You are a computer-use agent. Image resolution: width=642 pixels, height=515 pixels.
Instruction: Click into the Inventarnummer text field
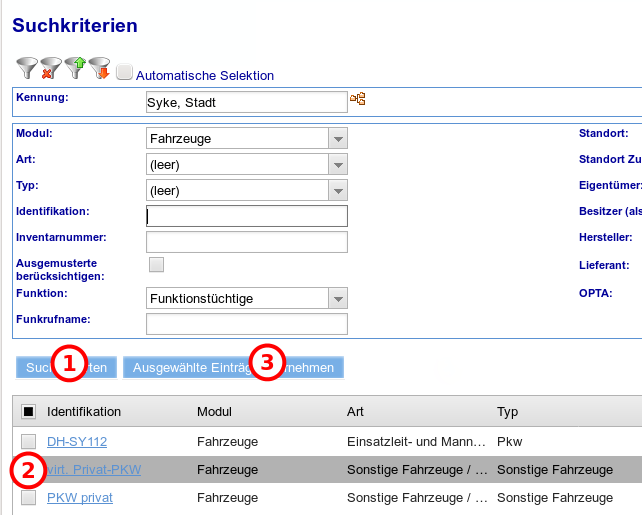click(x=246, y=242)
